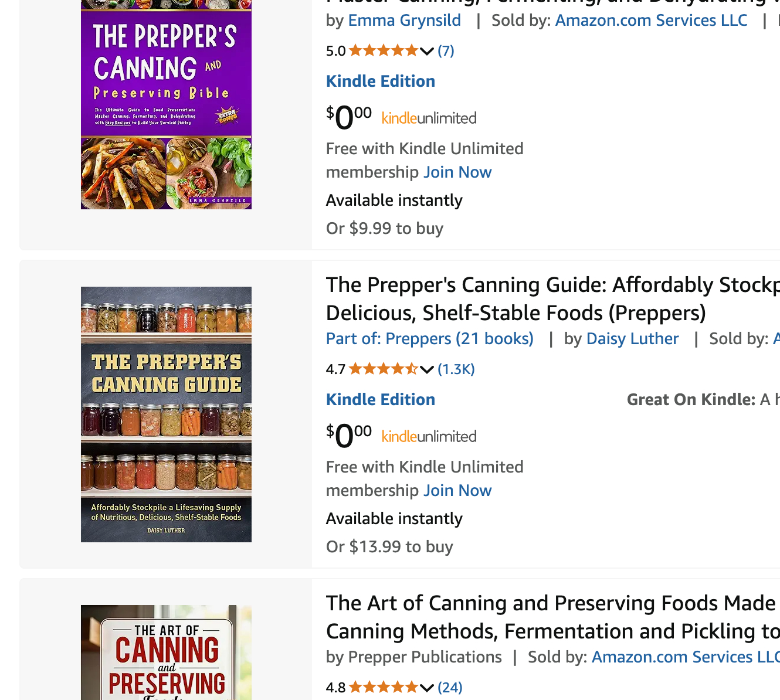Click kindleunlimited logo under Daisy Luther's book

tap(429, 437)
